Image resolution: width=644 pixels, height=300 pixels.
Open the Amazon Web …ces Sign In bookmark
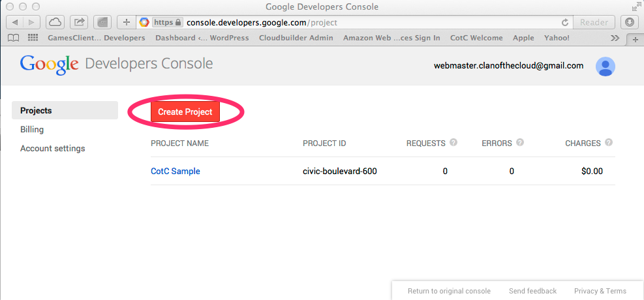pyautogui.click(x=391, y=38)
